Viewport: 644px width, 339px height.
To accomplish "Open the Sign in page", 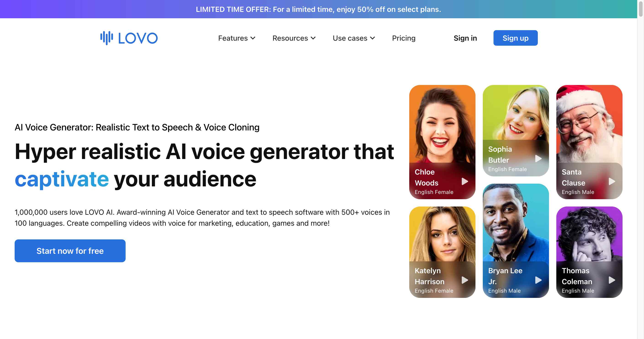I will coord(465,38).
